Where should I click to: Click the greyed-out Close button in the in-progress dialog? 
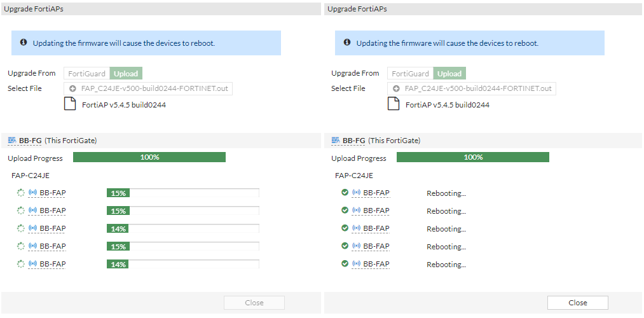[254, 302]
